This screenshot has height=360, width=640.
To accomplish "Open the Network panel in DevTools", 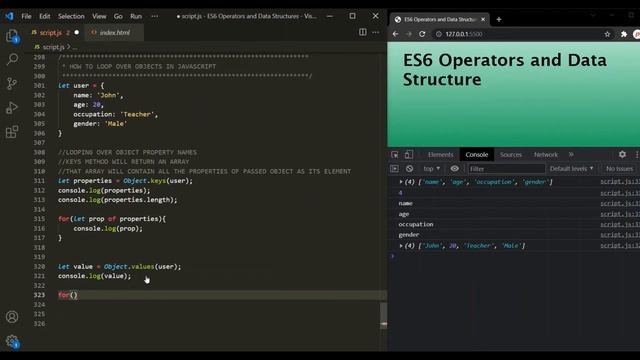I will pos(546,155).
